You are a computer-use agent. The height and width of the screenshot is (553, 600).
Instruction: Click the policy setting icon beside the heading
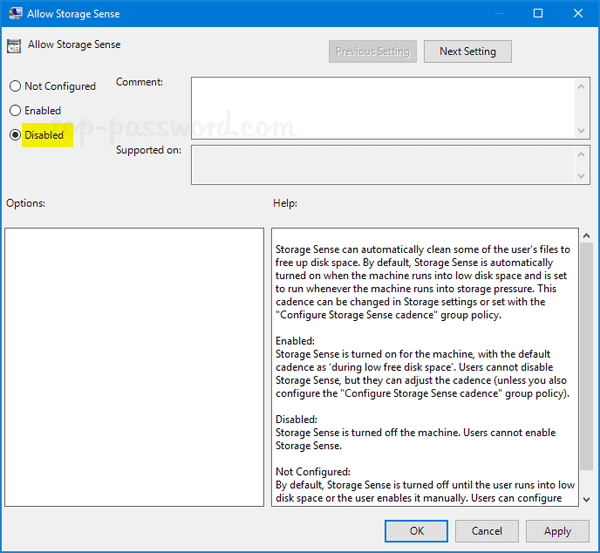[x=13, y=46]
